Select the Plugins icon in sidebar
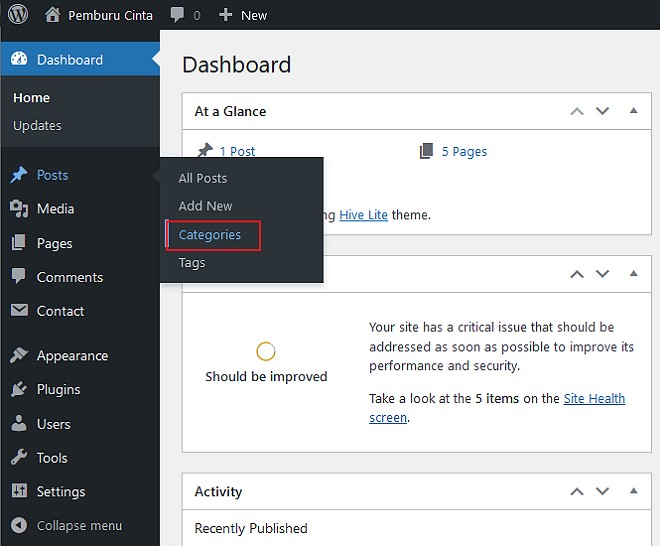 (19, 390)
